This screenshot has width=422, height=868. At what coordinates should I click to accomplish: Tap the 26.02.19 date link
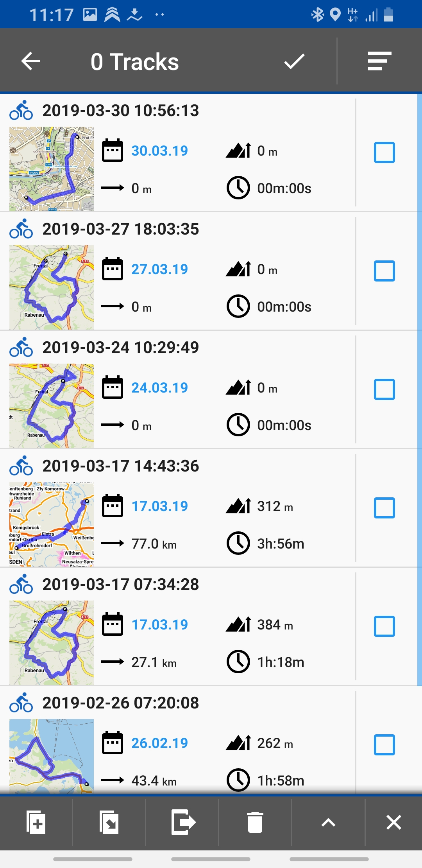(159, 743)
